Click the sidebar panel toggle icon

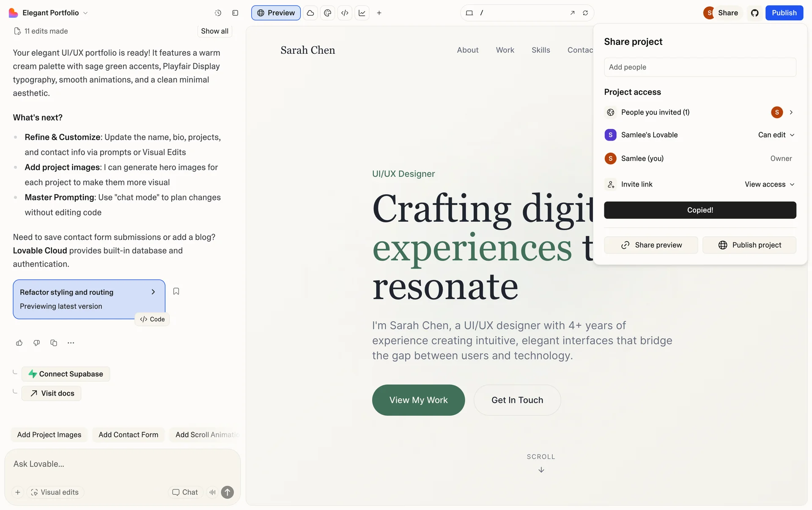tap(235, 13)
